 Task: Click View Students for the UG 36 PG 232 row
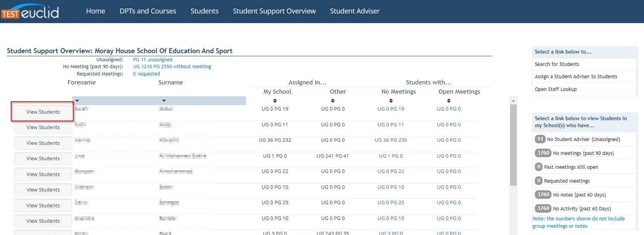43,143
